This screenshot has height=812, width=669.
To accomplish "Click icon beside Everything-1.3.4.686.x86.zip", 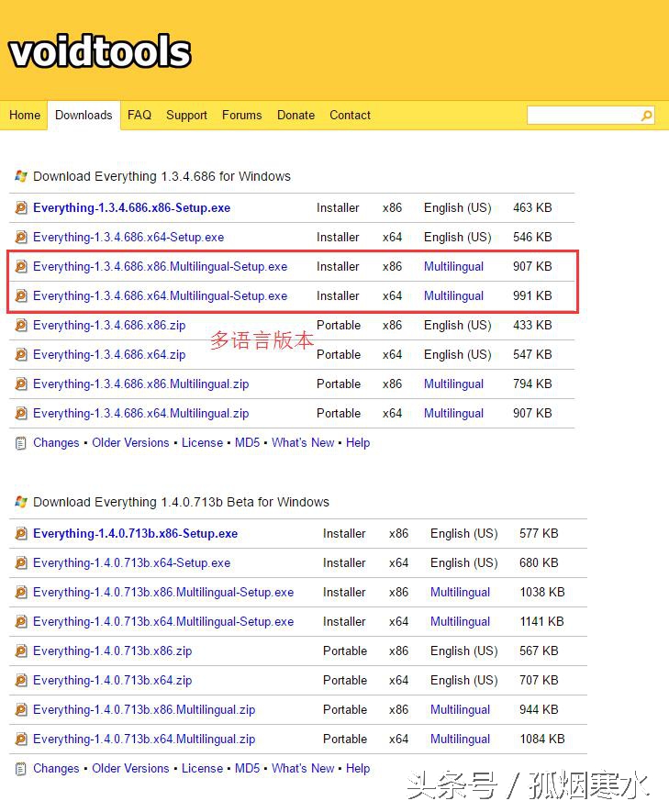I will (x=21, y=325).
